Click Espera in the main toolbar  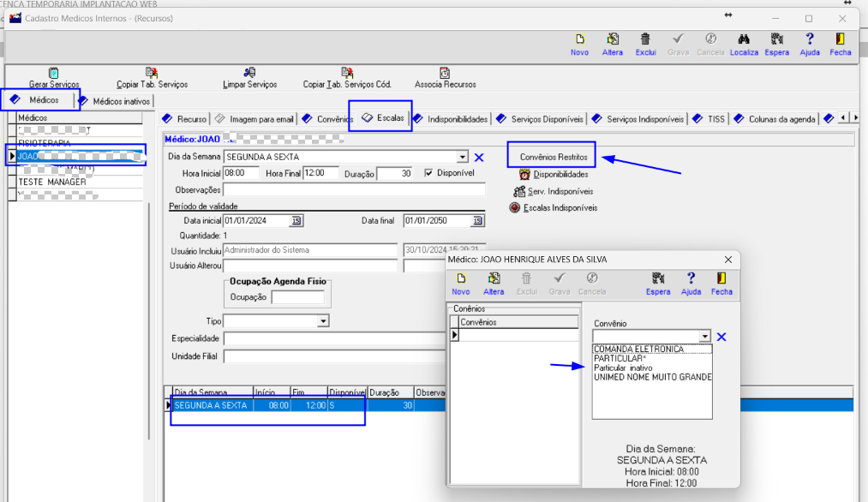[x=776, y=45]
